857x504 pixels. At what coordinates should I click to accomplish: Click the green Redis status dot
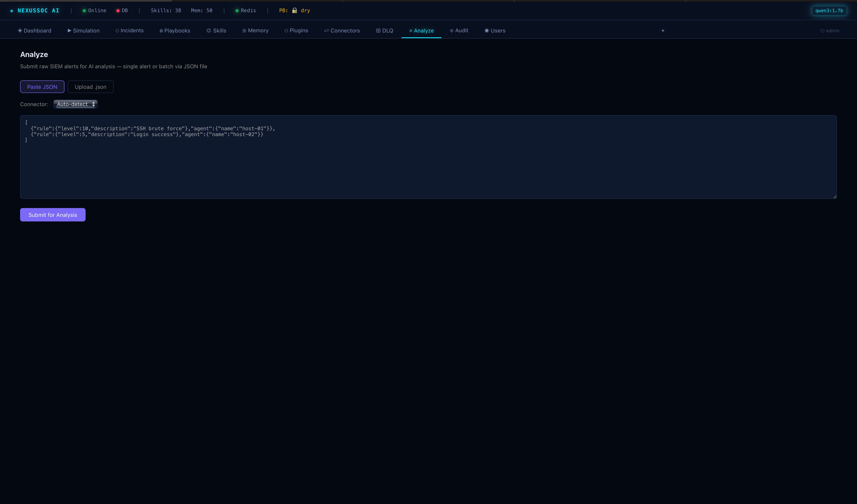[237, 10]
